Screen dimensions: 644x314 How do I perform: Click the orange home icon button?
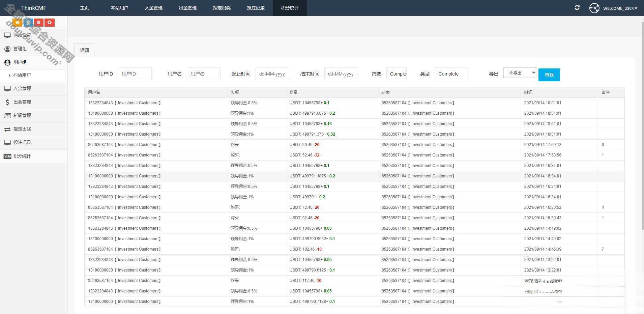tap(18, 23)
